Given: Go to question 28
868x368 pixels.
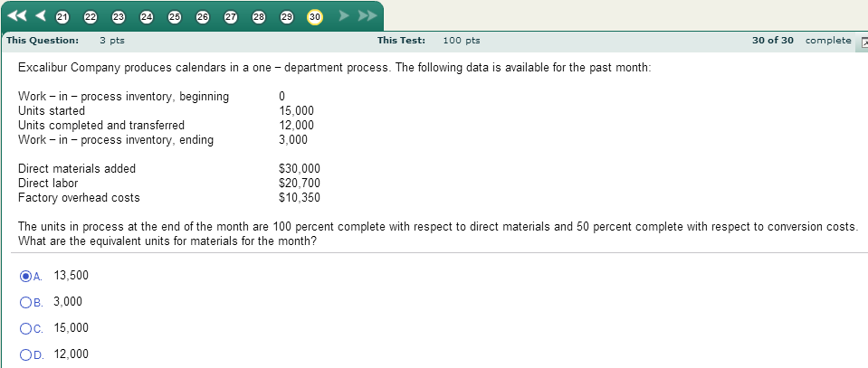Looking at the screenshot, I should click(x=259, y=17).
